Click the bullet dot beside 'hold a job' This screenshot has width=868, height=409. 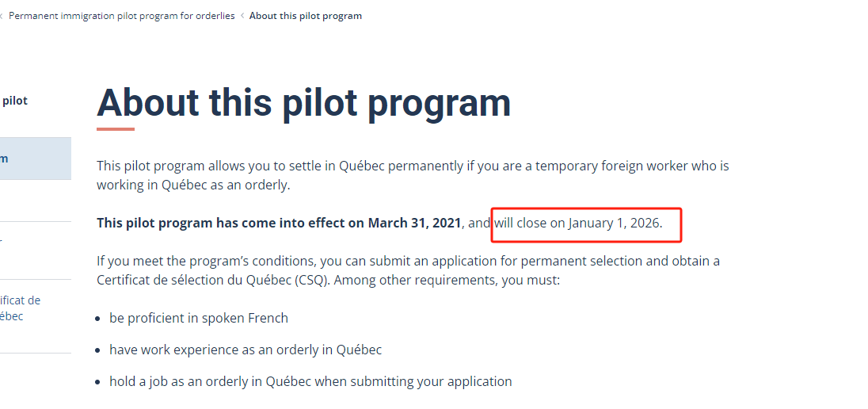click(101, 382)
